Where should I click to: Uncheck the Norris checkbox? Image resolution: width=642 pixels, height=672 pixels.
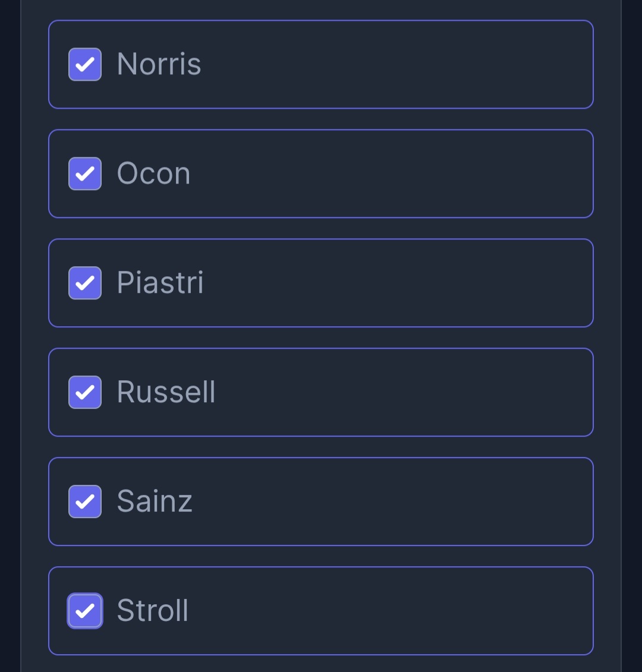(85, 64)
